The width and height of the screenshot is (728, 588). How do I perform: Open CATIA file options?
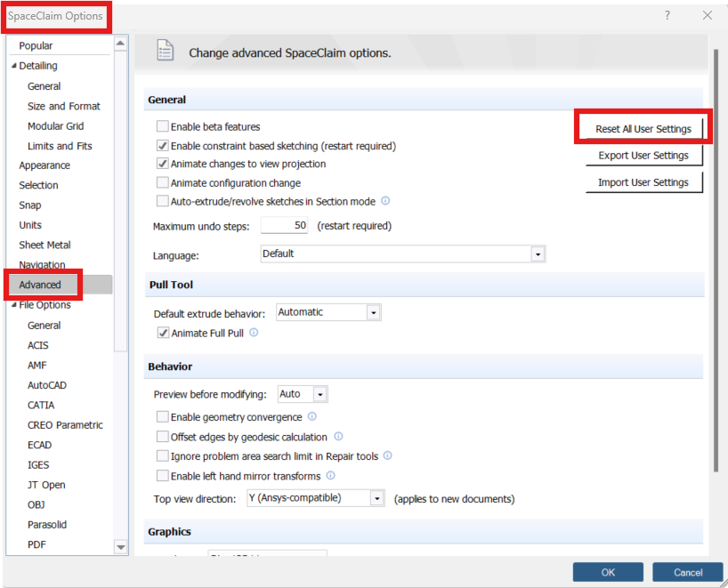41,405
